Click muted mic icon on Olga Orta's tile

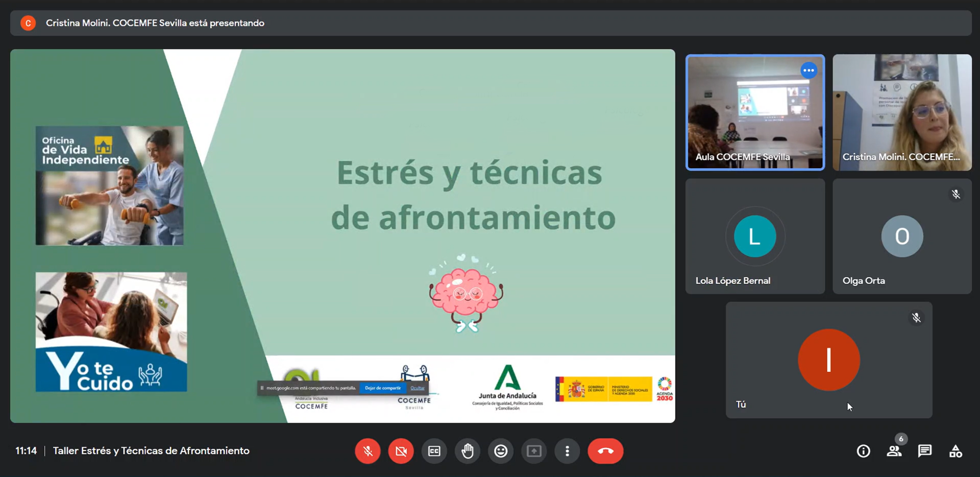click(x=955, y=195)
